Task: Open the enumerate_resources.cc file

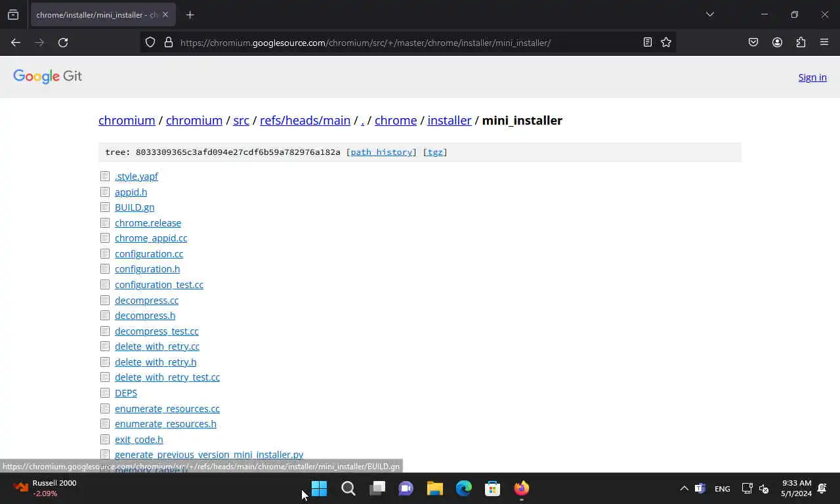Action: (x=167, y=409)
